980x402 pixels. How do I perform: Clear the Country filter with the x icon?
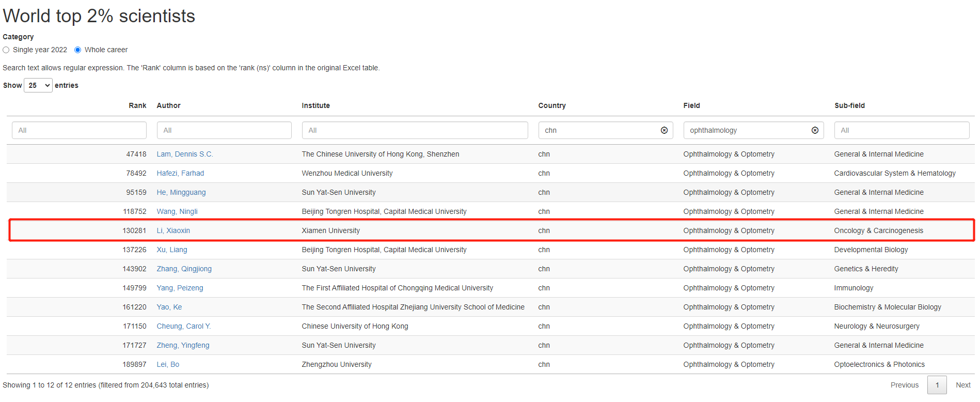(664, 130)
